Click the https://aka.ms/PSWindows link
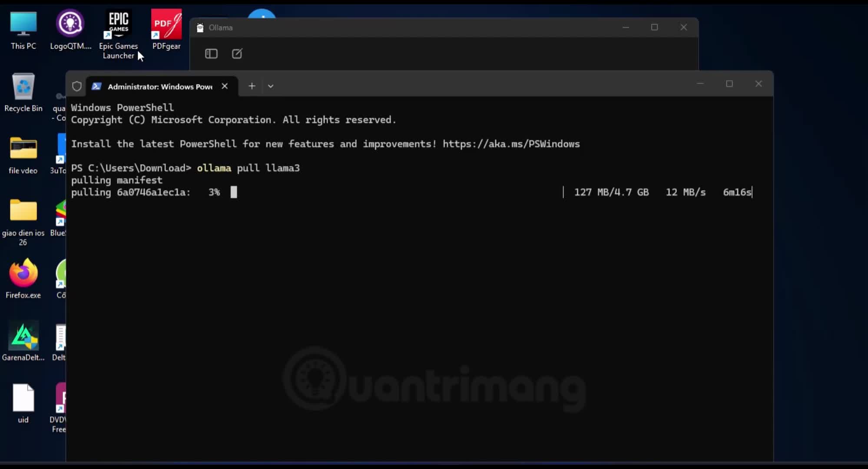 511,144
